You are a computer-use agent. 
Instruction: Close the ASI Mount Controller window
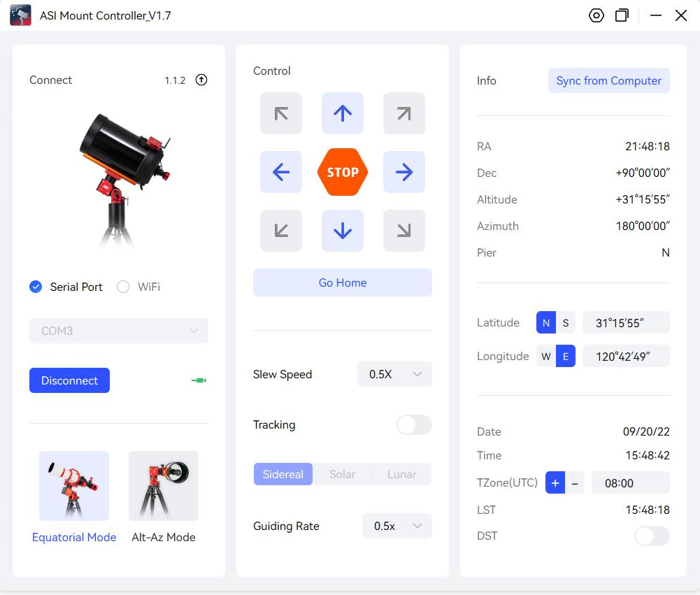point(681,15)
